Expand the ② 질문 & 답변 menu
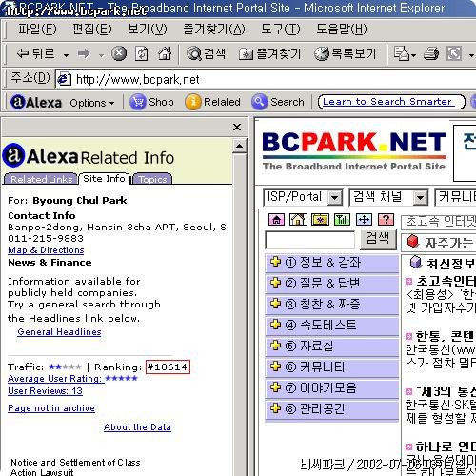The width and height of the screenshot is (476, 476). click(332, 283)
